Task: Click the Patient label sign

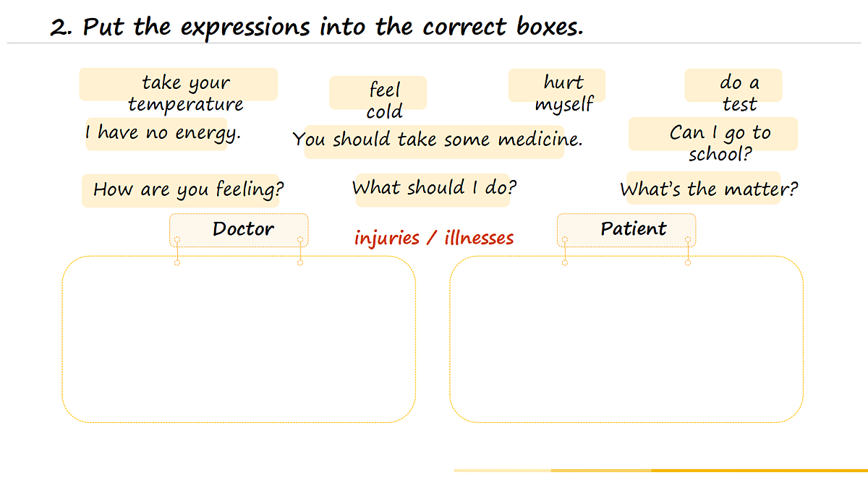Action: [x=626, y=230]
